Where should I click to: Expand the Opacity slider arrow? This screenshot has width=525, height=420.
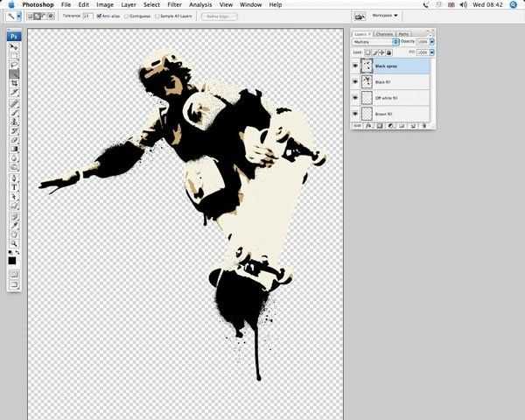click(430, 41)
